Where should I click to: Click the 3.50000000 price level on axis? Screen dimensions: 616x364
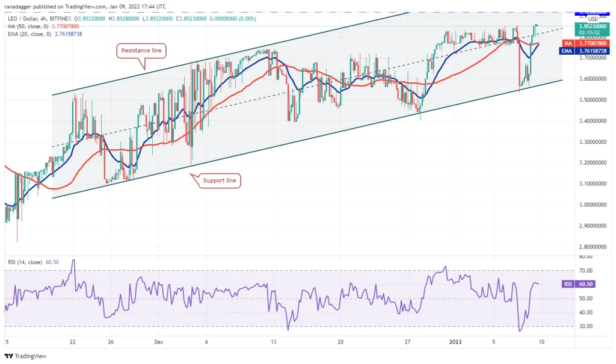click(x=593, y=100)
